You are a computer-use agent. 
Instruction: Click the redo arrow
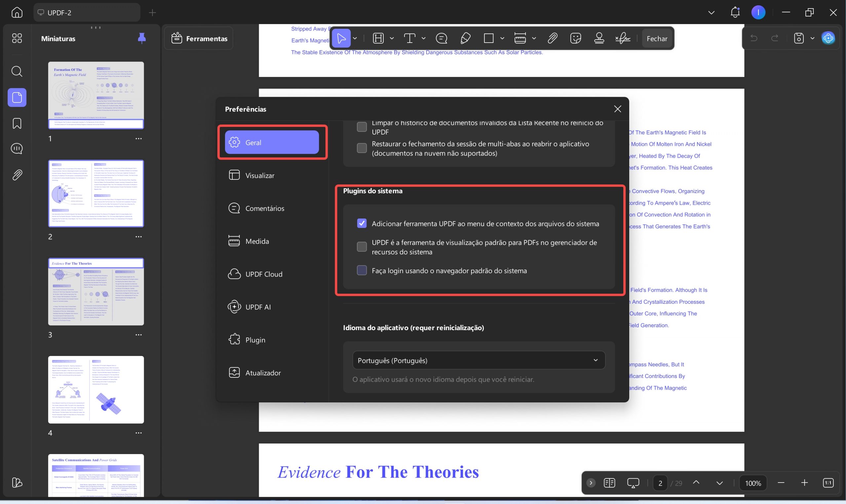click(775, 38)
